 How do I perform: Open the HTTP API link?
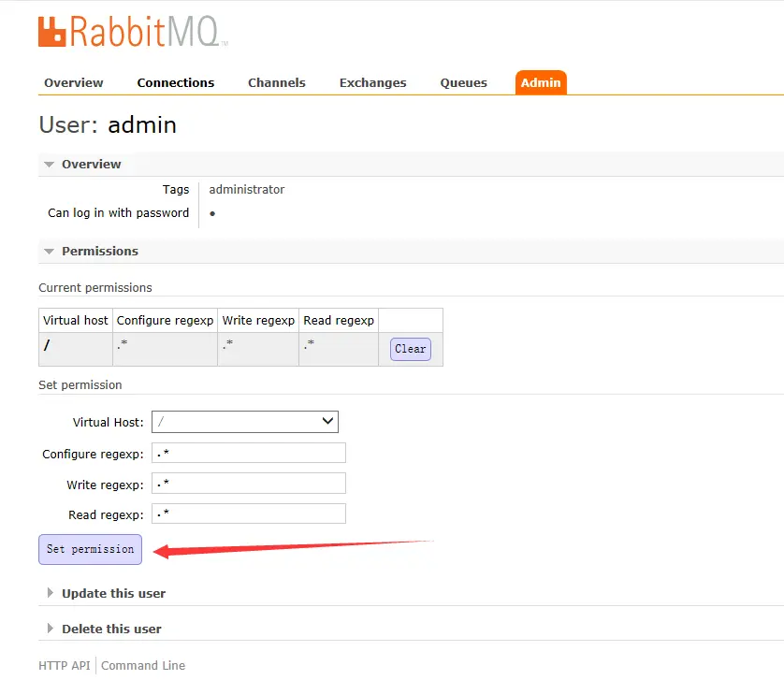coord(64,665)
